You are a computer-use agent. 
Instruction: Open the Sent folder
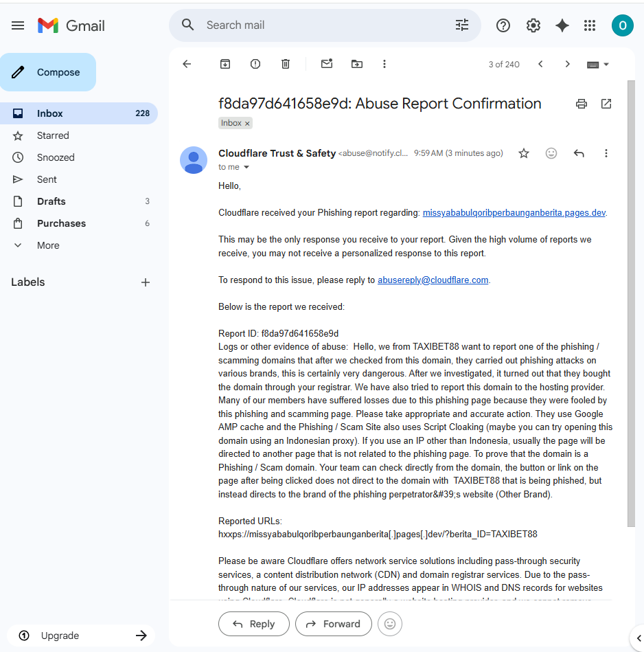click(79, 179)
